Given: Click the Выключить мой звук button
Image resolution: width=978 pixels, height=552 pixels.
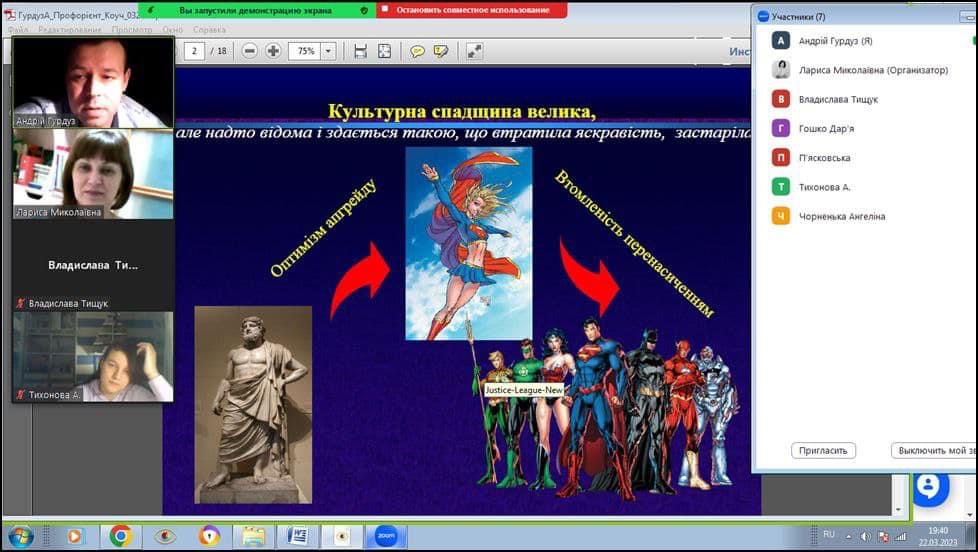Looking at the screenshot, I should point(934,450).
